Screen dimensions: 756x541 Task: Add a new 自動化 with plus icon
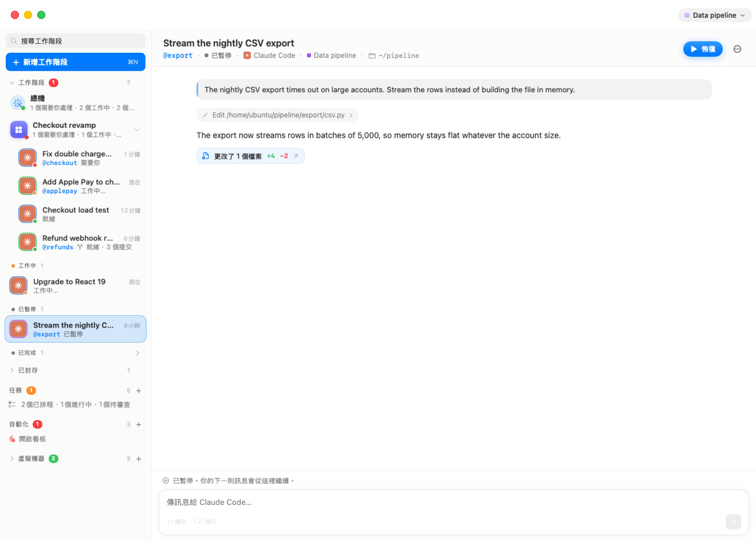pyautogui.click(x=139, y=424)
